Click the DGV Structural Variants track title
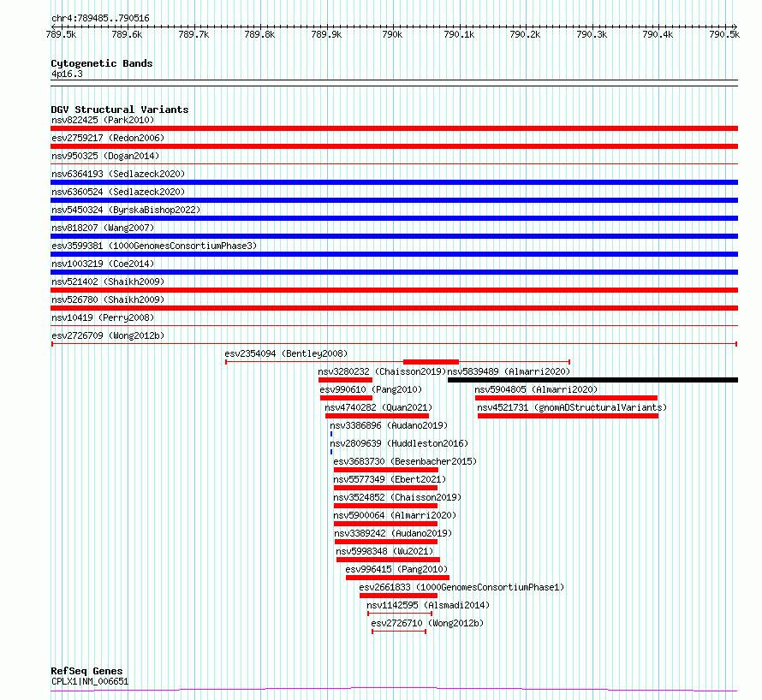This screenshot has width=762, height=700. coord(120,110)
